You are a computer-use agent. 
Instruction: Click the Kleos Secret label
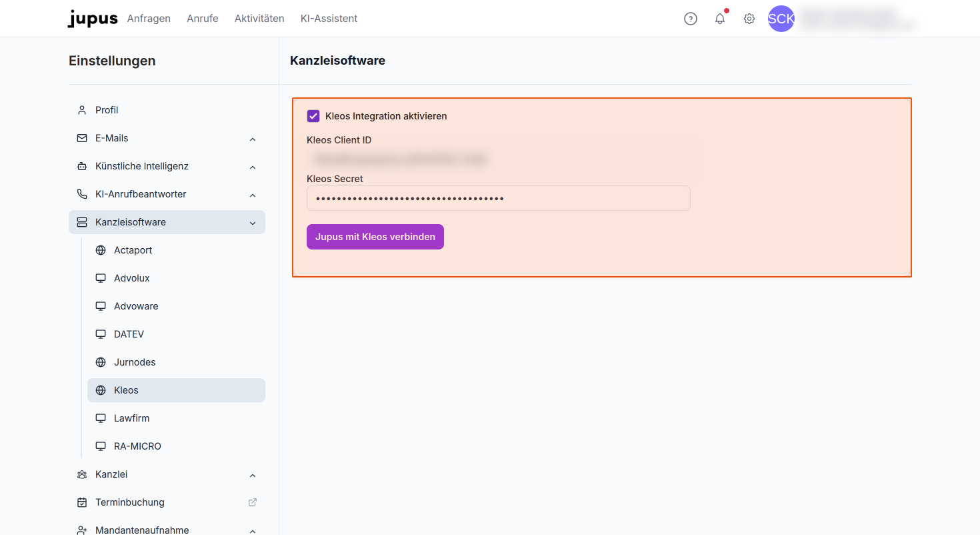(335, 179)
